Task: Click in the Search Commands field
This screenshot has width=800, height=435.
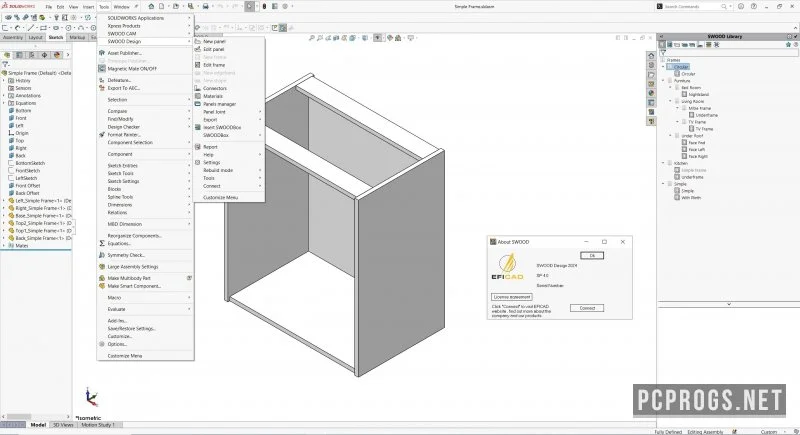Action: point(691,7)
